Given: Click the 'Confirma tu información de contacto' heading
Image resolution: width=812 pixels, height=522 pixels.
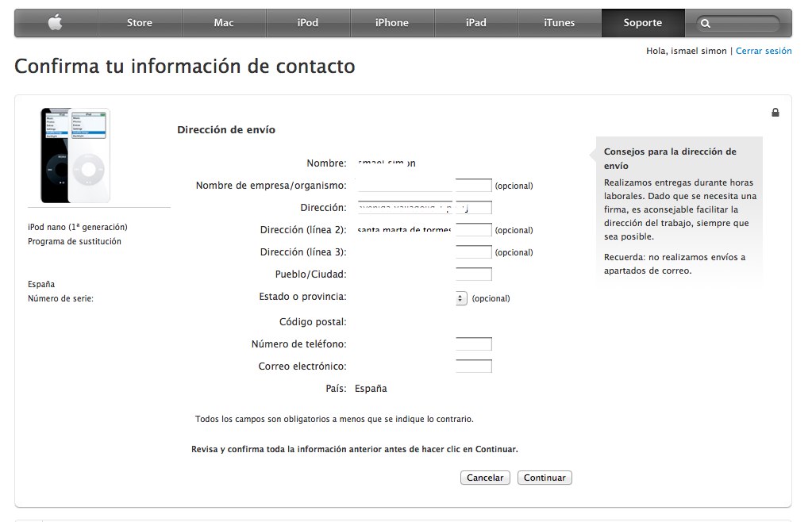Looking at the screenshot, I should click(185, 66).
